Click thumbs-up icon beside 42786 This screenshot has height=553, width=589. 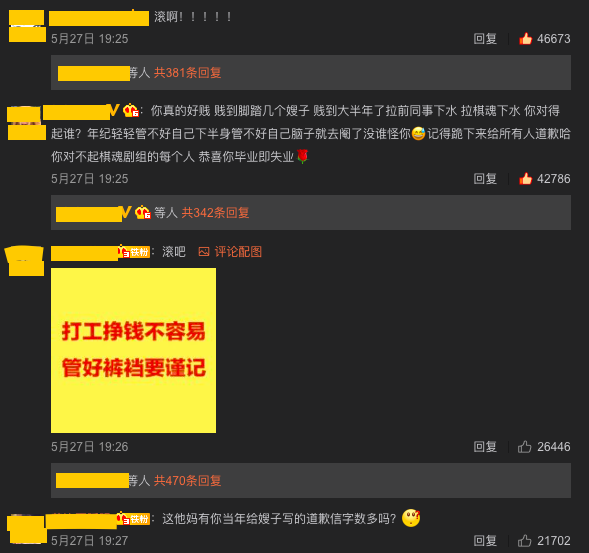526,179
